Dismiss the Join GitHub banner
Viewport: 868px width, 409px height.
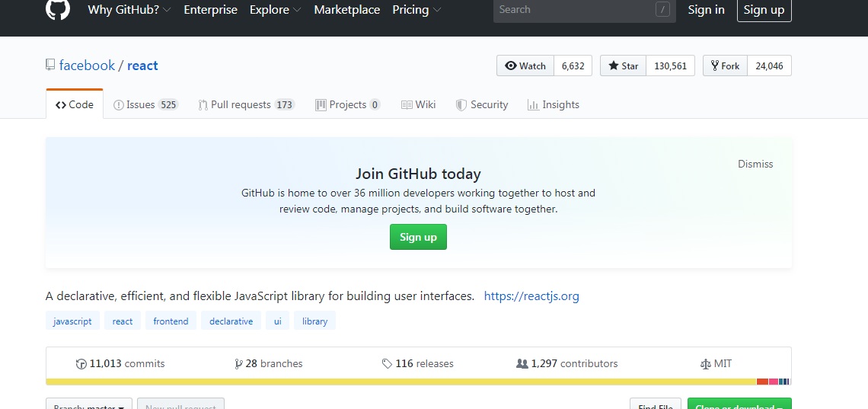click(755, 164)
